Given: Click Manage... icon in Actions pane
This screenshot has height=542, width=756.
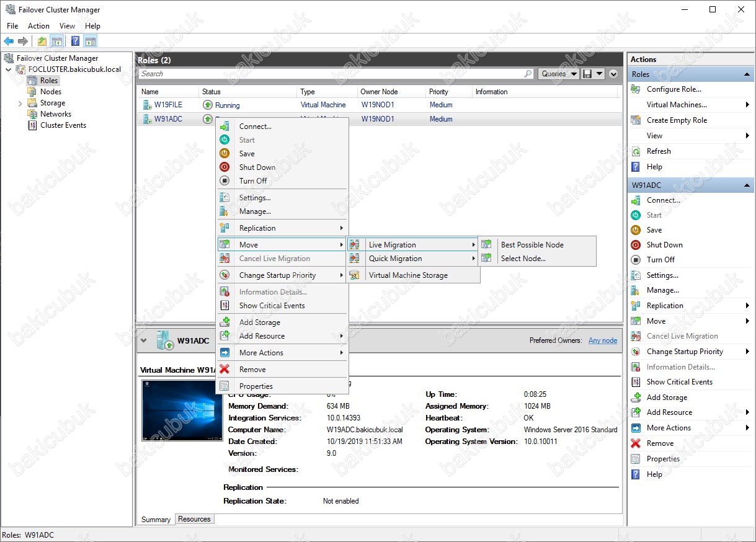Looking at the screenshot, I should [x=636, y=290].
